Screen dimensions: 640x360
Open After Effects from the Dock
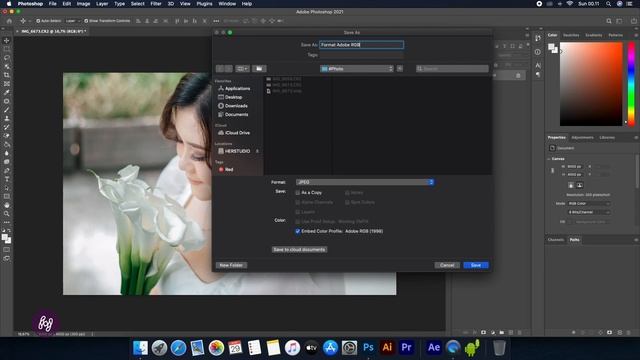click(433, 348)
